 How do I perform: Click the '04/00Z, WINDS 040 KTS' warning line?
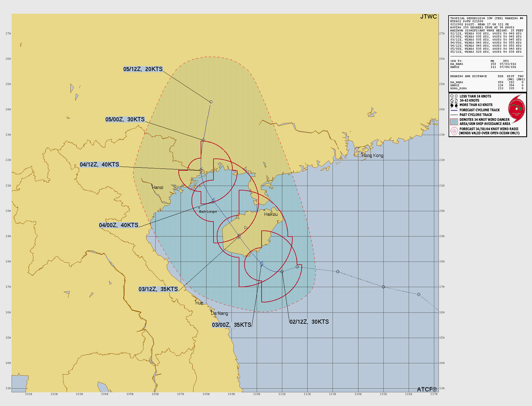click(486, 43)
